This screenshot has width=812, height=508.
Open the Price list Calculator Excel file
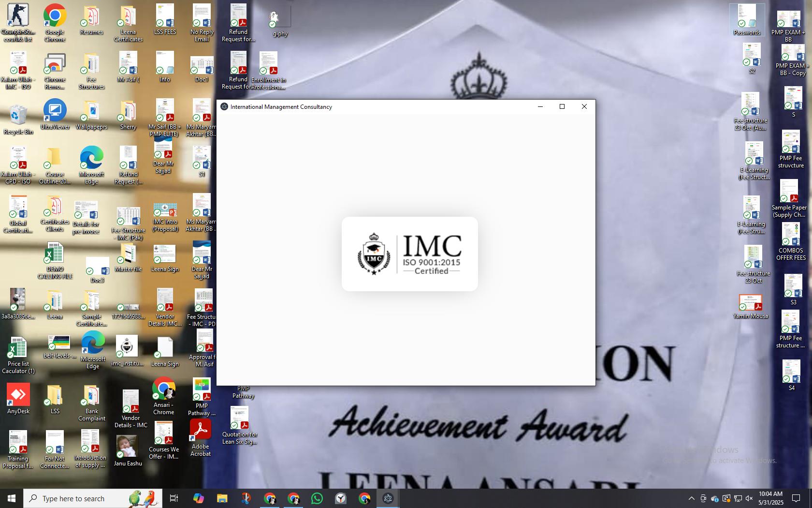[x=18, y=355]
